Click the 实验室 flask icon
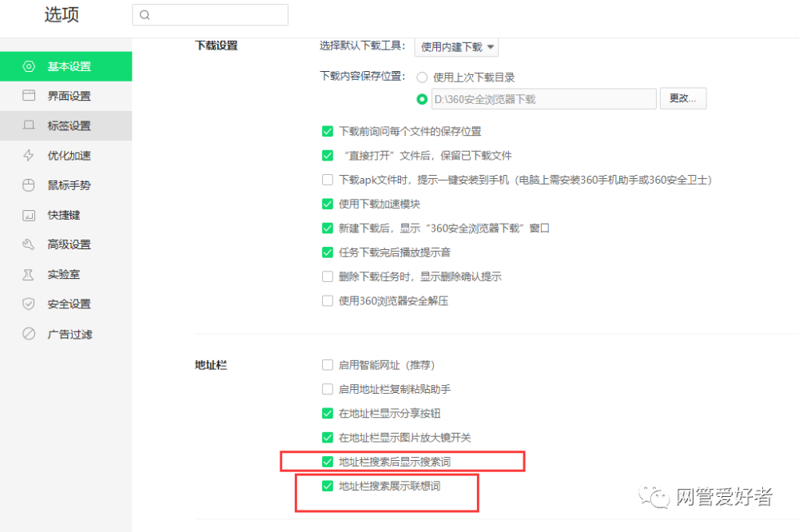The width and height of the screenshot is (799, 532). pyautogui.click(x=29, y=275)
